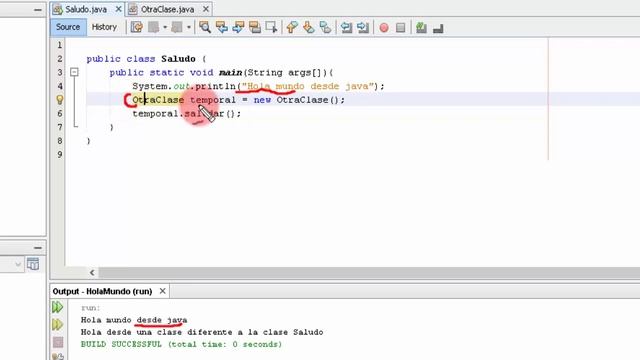The width and height of the screenshot is (640, 360).
Task: Select the Output - HolaMundo (run) tab
Action: pyautogui.click(x=102, y=291)
